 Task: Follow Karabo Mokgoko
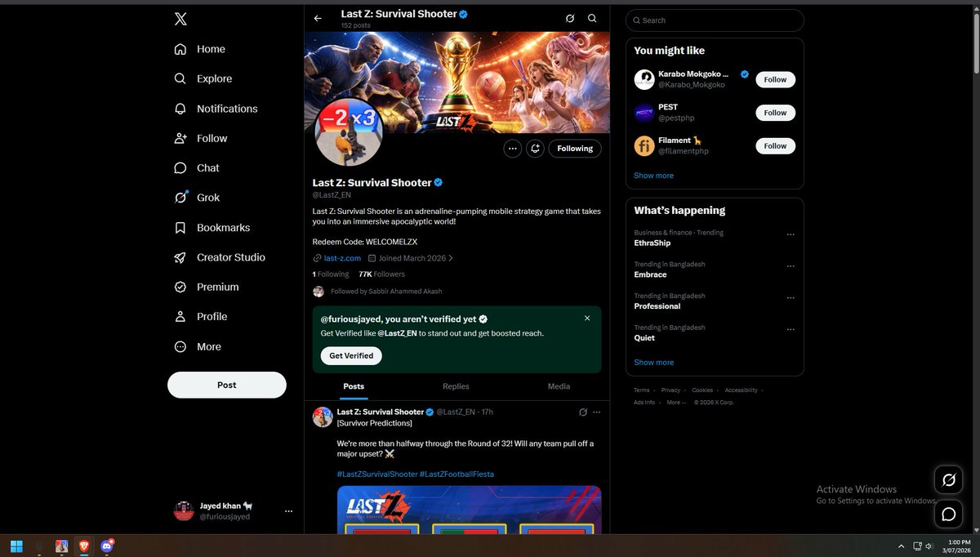click(x=775, y=80)
